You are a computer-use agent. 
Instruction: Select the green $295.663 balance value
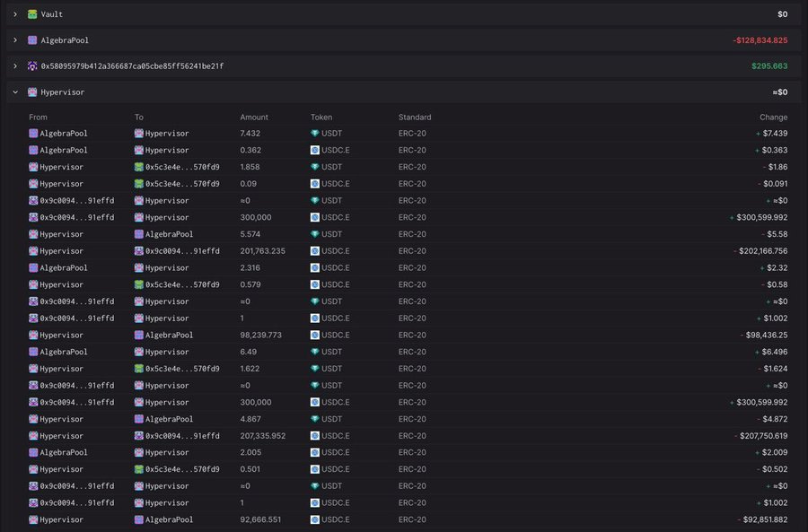click(x=769, y=65)
